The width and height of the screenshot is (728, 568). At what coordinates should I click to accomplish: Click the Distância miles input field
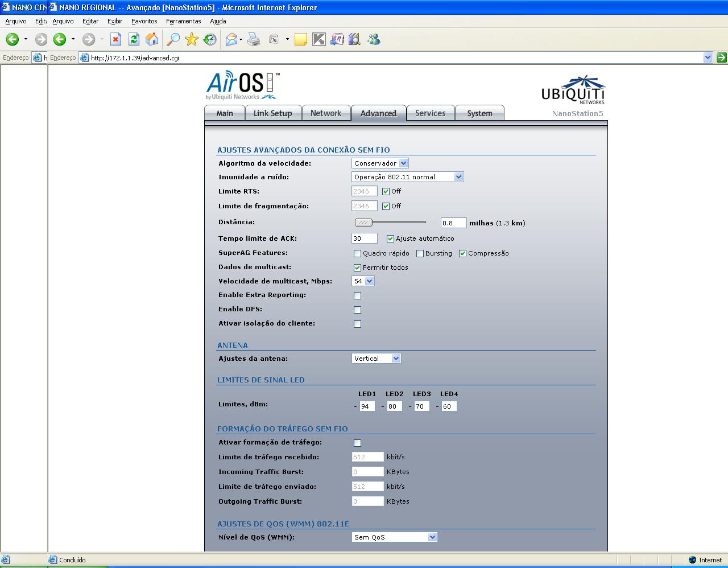[453, 223]
